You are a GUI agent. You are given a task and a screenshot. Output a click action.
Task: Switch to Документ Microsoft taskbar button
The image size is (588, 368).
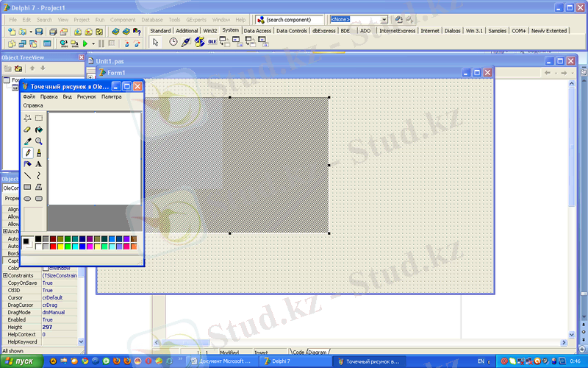[x=223, y=361]
